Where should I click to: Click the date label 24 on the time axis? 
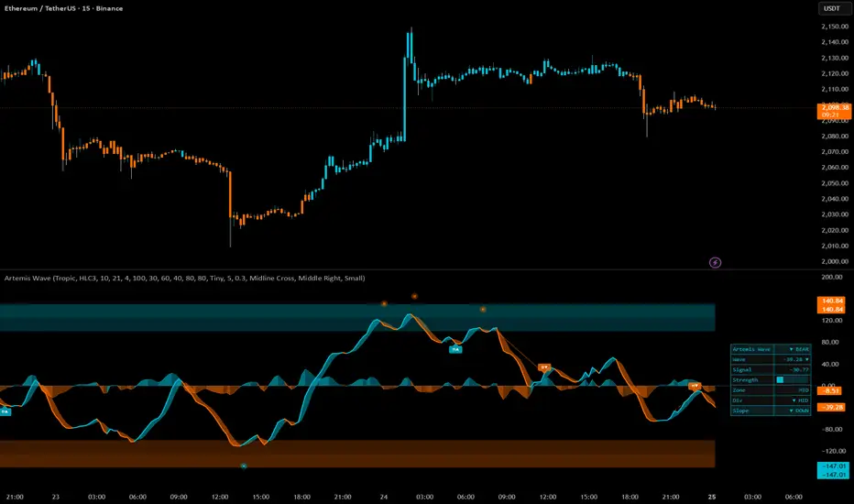click(x=383, y=497)
